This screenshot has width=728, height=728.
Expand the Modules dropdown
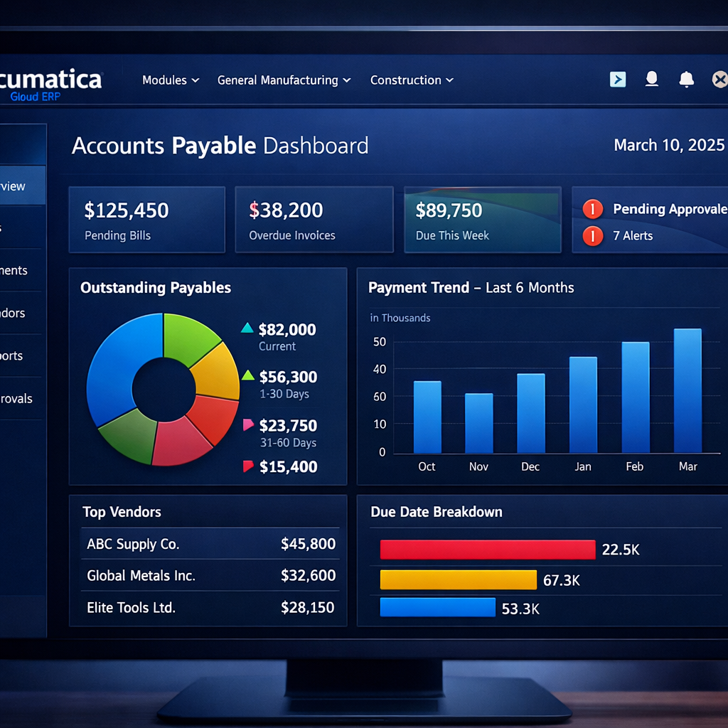(171, 80)
